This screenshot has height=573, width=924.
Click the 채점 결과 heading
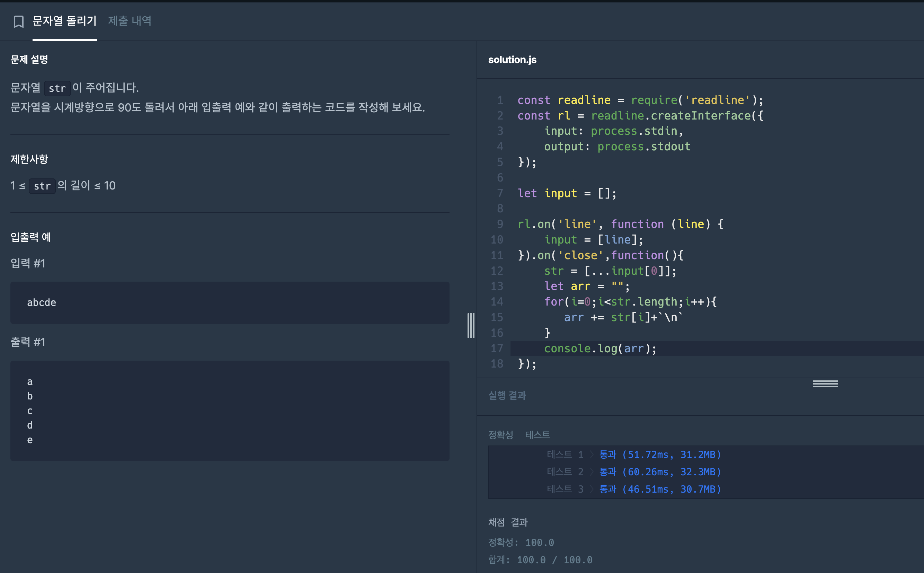tap(508, 522)
